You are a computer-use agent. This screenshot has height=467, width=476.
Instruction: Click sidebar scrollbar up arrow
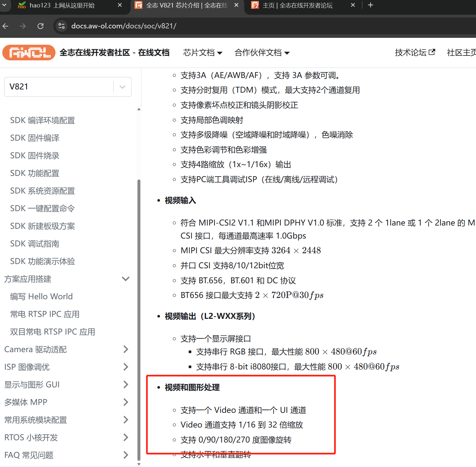click(x=139, y=109)
